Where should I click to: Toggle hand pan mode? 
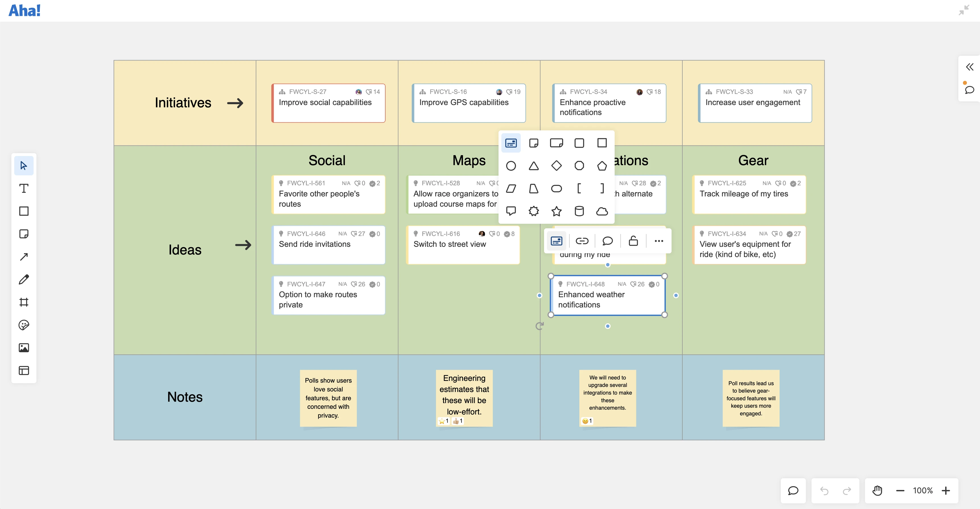tap(877, 491)
